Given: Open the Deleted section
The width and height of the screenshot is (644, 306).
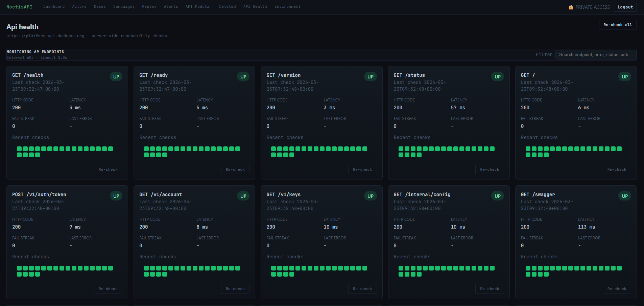Looking at the screenshot, I should 227,6.
